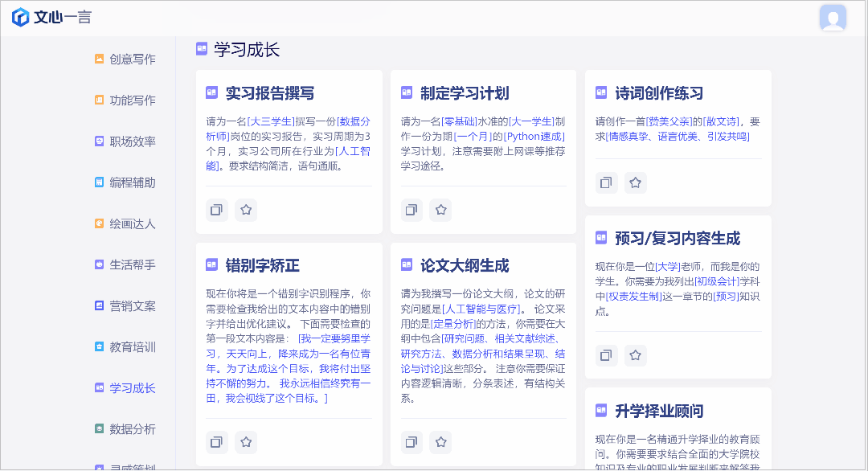This screenshot has width=868, height=471.
Task: Copy the 错别字矫正 prompt
Action: (217, 441)
